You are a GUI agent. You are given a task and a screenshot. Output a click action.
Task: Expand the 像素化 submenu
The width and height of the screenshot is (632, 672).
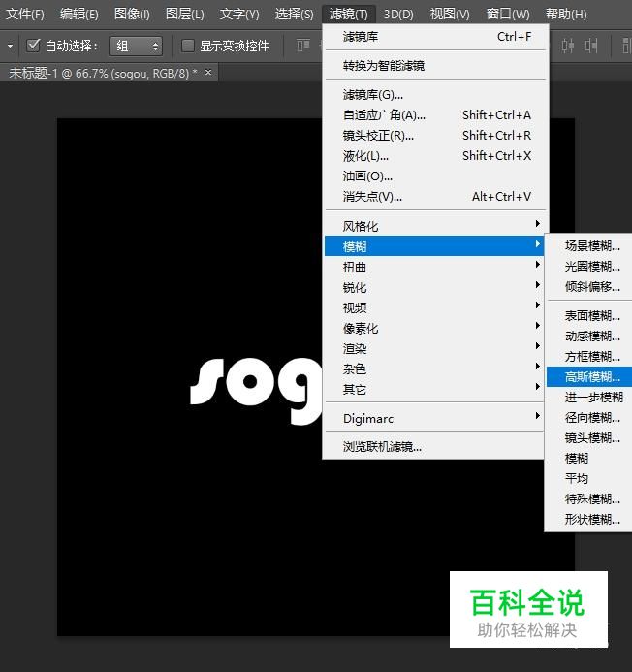click(434, 328)
